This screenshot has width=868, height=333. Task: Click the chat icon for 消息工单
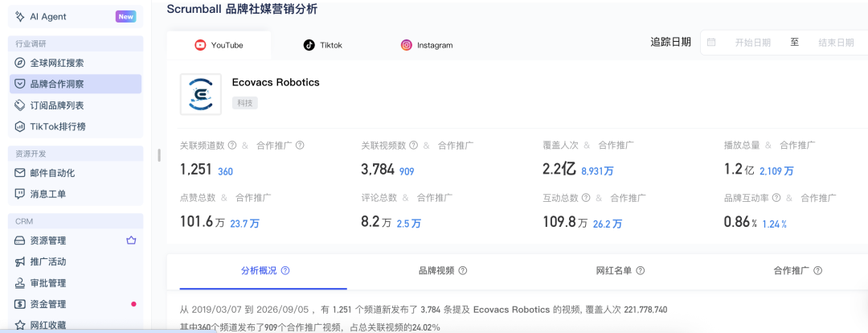pyautogui.click(x=20, y=194)
